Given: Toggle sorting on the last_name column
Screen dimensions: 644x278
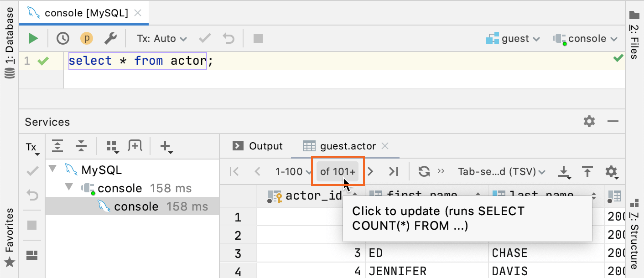Looking at the screenshot, I should coord(594,196).
